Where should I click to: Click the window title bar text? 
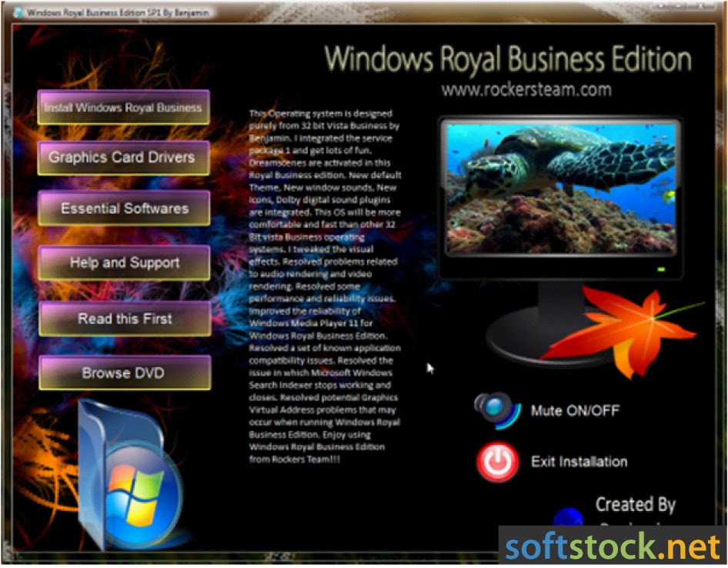[118, 12]
